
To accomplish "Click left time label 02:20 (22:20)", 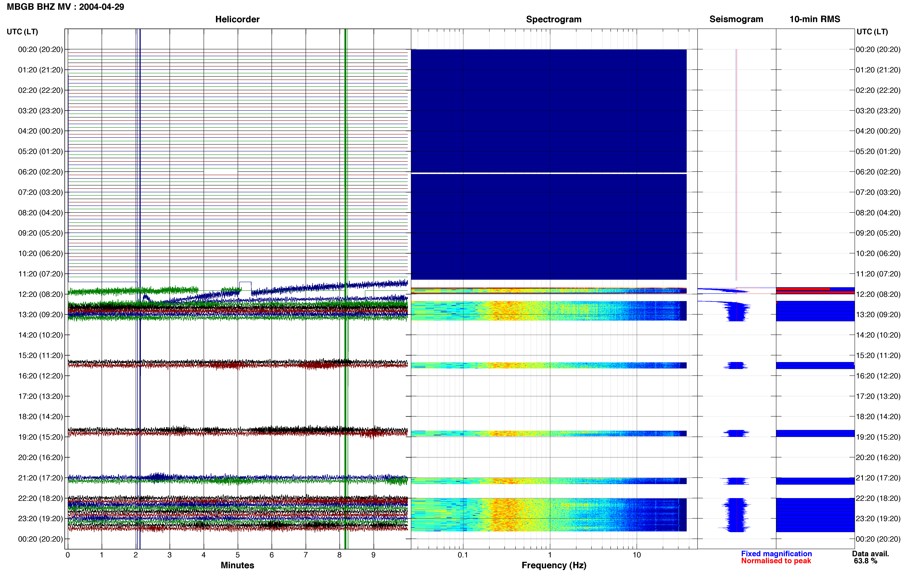I will point(41,90).
